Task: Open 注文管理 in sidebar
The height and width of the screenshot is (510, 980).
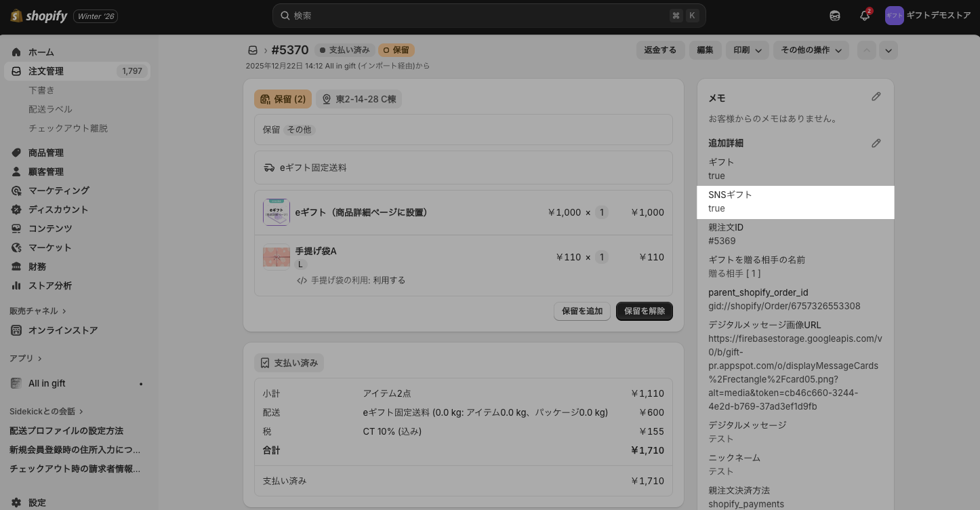Action: pos(77,71)
